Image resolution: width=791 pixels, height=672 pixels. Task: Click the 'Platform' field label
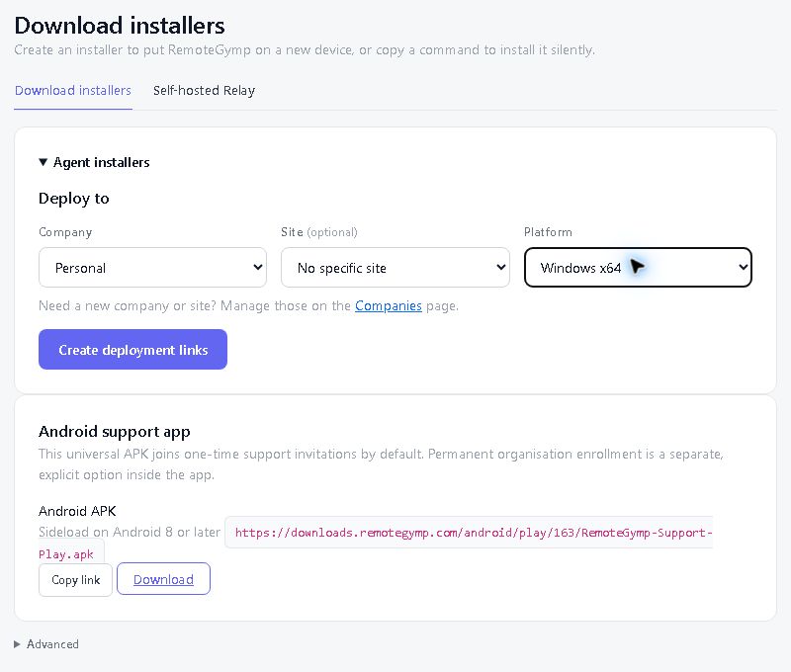pyautogui.click(x=548, y=232)
